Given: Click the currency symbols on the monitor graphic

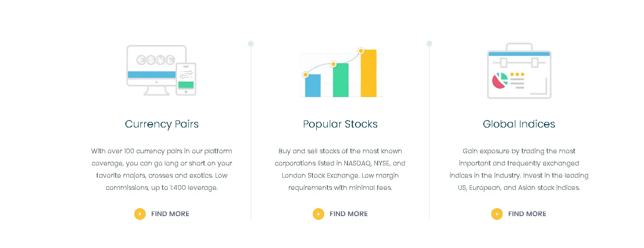Looking at the screenshot, I should 155,60.
